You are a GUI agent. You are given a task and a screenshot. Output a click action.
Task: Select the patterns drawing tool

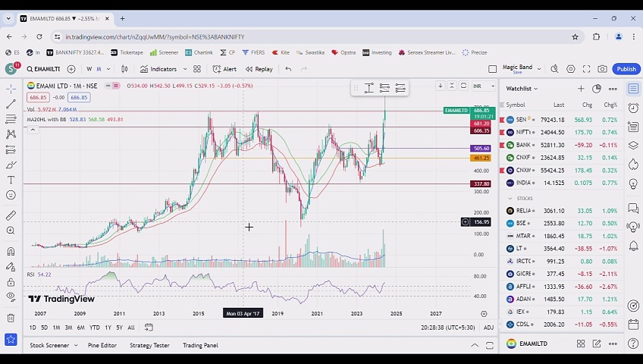(11, 134)
